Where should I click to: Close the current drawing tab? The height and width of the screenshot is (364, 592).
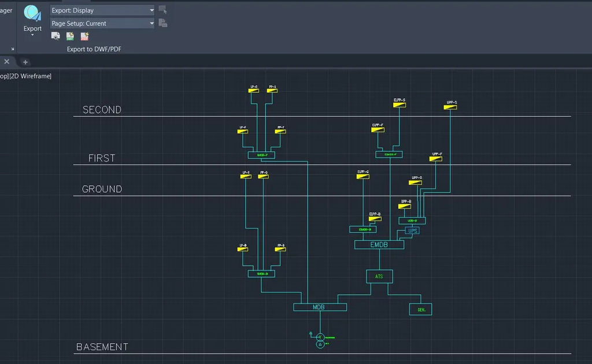(x=7, y=61)
